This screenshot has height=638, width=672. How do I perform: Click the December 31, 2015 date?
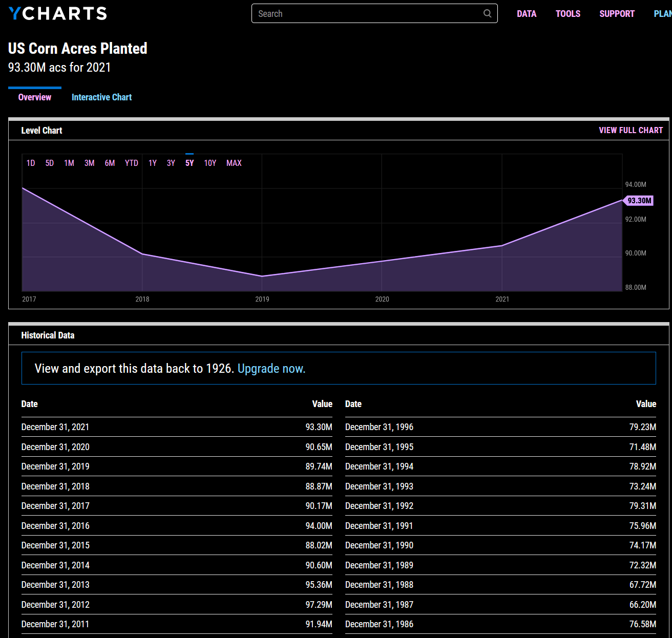coord(55,545)
